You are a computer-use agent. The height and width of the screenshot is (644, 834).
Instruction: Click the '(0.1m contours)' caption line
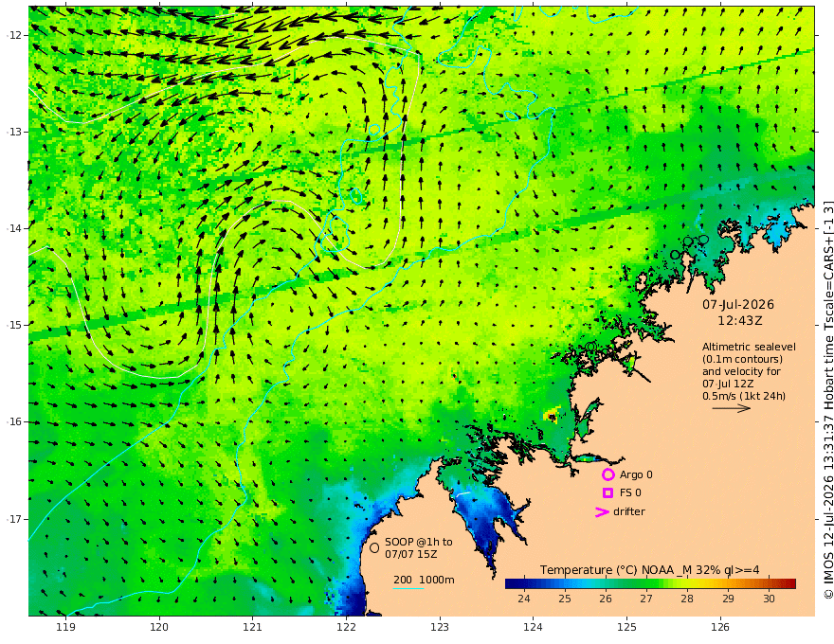pyautogui.click(x=742, y=359)
